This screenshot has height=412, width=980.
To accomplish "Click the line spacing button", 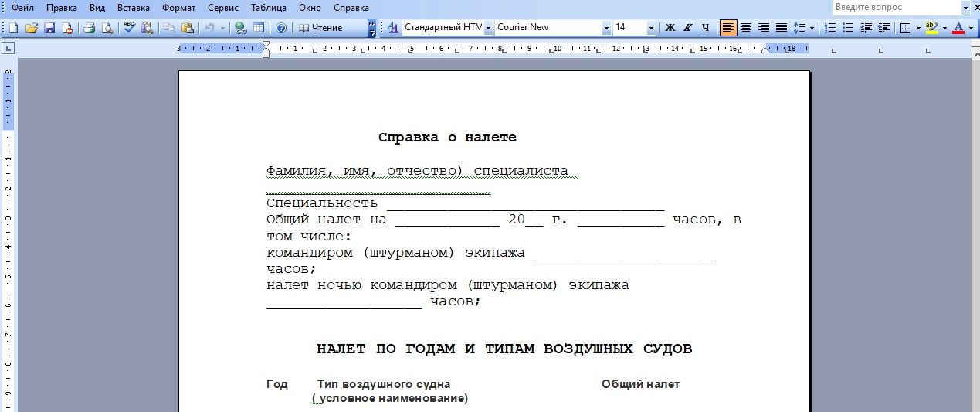I will (800, 28).
